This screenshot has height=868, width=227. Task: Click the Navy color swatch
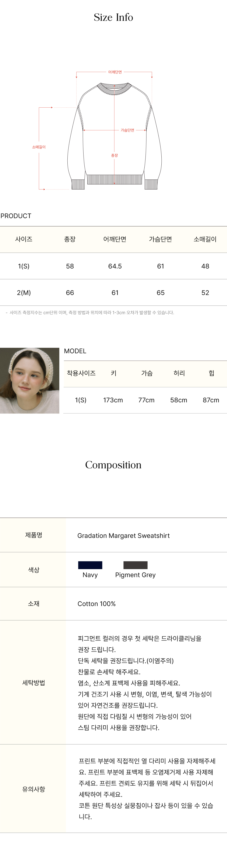coord(90,565)
